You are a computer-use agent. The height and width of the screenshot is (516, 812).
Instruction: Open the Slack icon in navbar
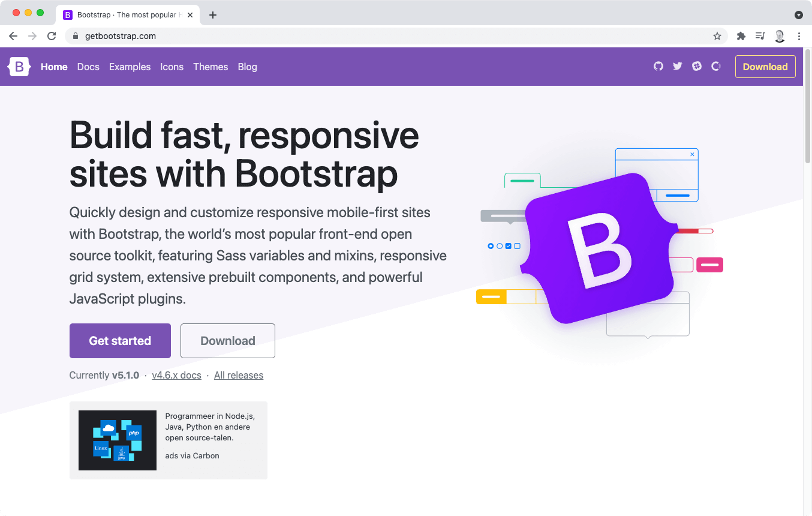pos(697,67)
